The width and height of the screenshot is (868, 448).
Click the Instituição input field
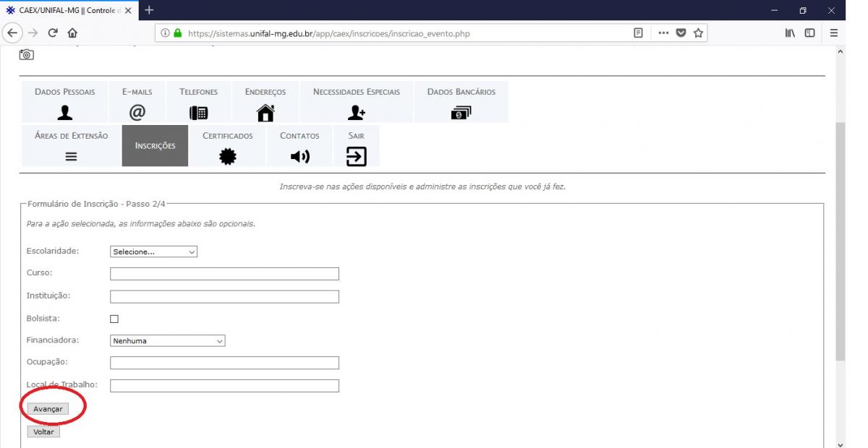224,296
